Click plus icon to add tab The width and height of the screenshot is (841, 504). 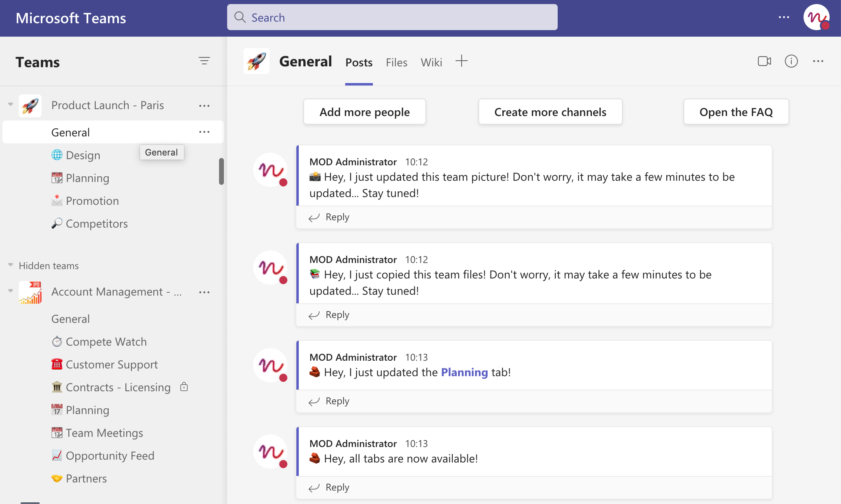pyautogui.click(x=461, y=61)
